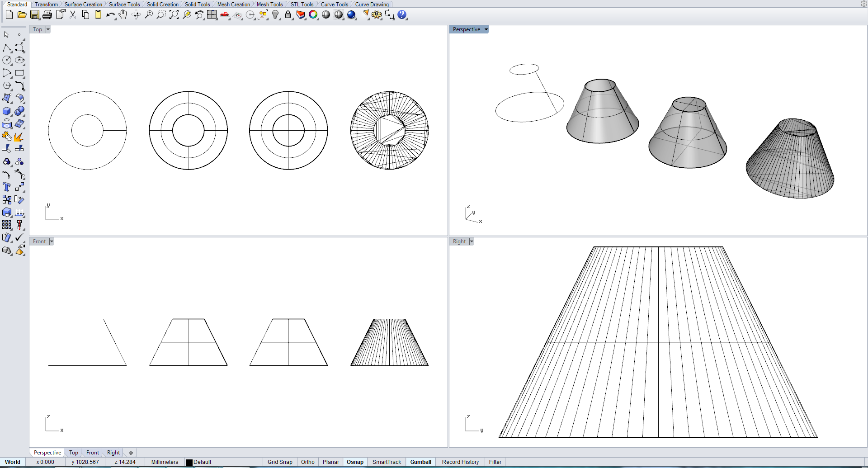Image resolution: width=868 pixels, height=468 pixels.
Task: Select the Pan view hand tool
Action: click(x=123, y=15)
